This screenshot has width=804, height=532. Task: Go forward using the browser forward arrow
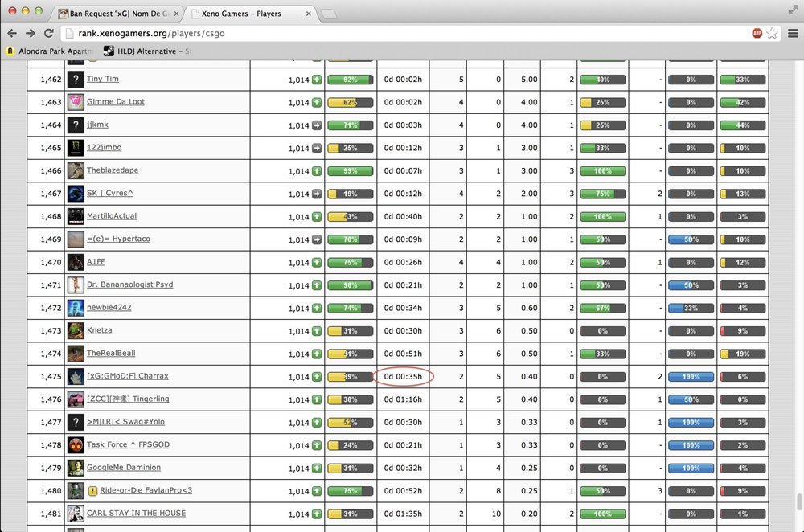click(x=31, y=33)
